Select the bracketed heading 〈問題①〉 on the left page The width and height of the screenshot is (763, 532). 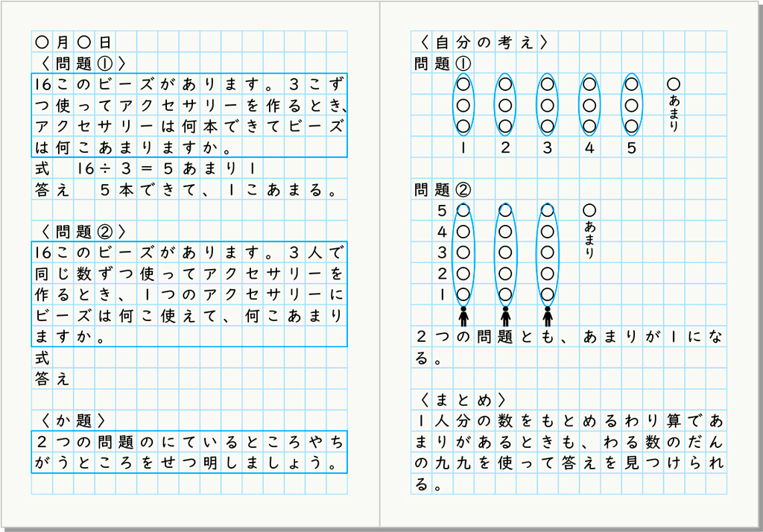coord(83,63)
